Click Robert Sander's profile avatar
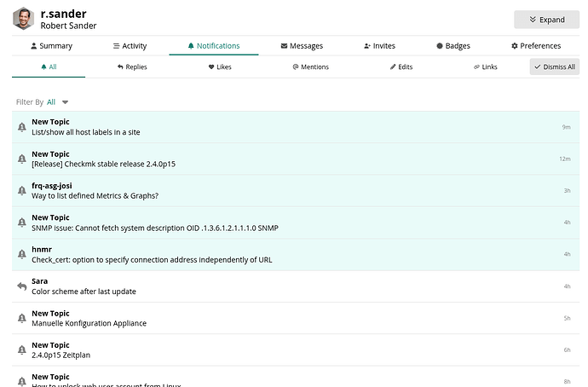The height and width of the screenshot is (387, 588). tap(24, 19)
